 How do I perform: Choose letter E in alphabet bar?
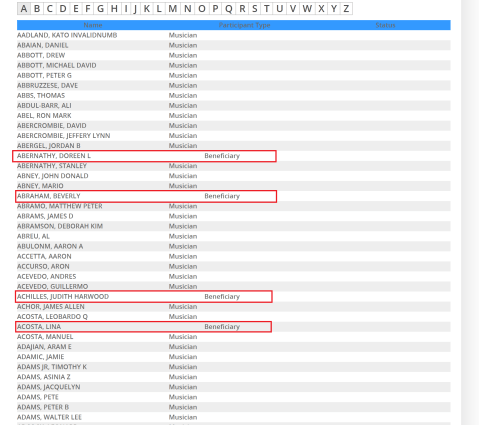point(76,9)
